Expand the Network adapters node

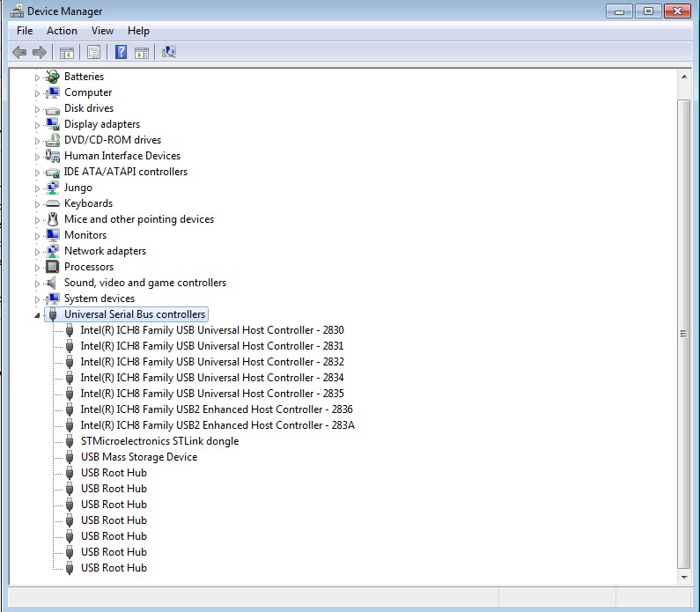[x=37, y=252]
